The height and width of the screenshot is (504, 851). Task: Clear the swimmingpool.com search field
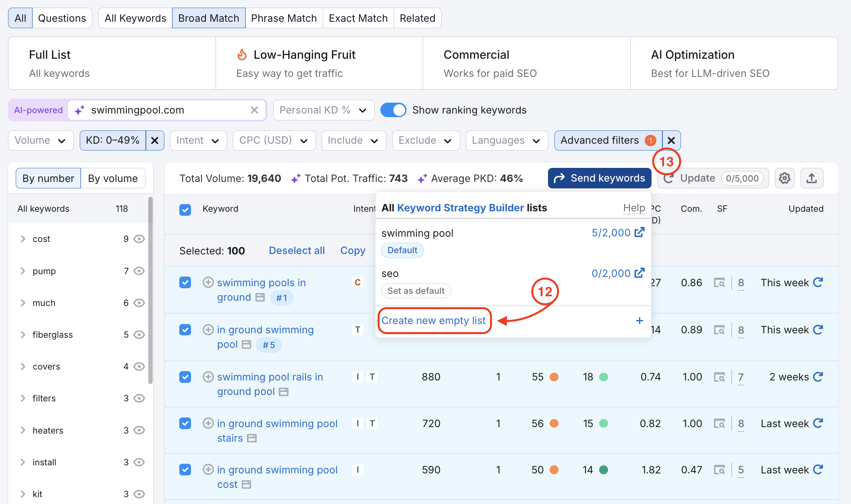point(254,110)
